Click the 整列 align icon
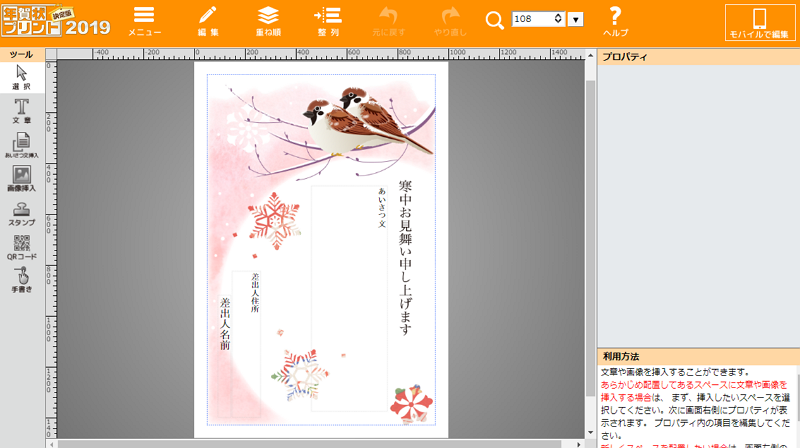Screen dimensions: 800x448 click(327, 22)
